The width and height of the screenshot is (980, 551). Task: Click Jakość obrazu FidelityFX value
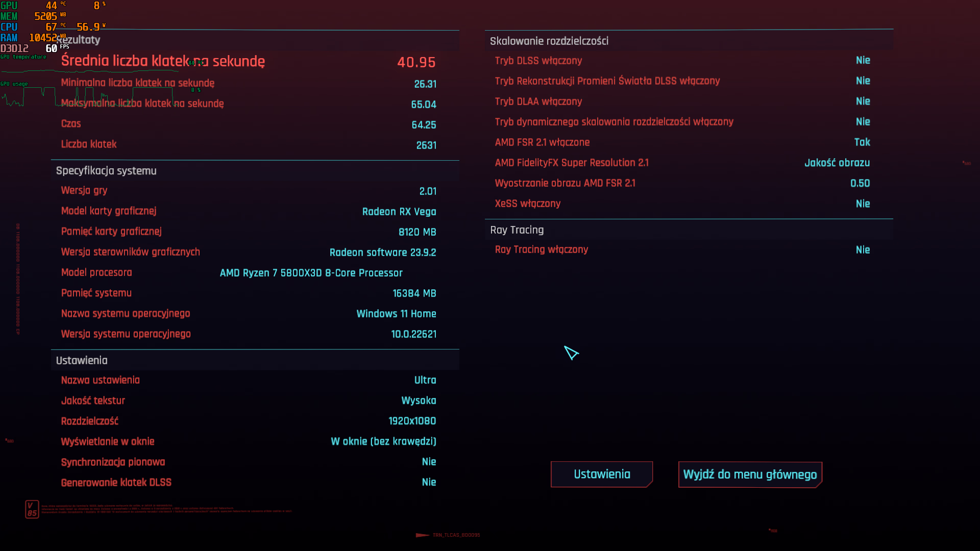(x=837, y=163)
